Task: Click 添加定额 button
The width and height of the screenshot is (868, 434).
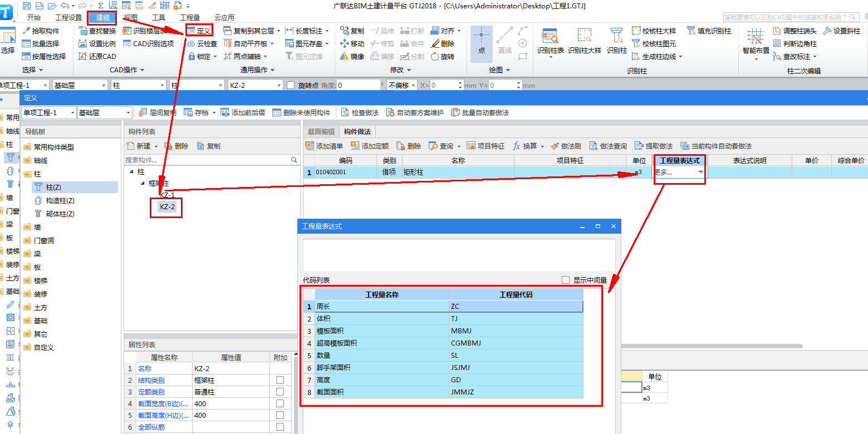Action: click(370, 146)
